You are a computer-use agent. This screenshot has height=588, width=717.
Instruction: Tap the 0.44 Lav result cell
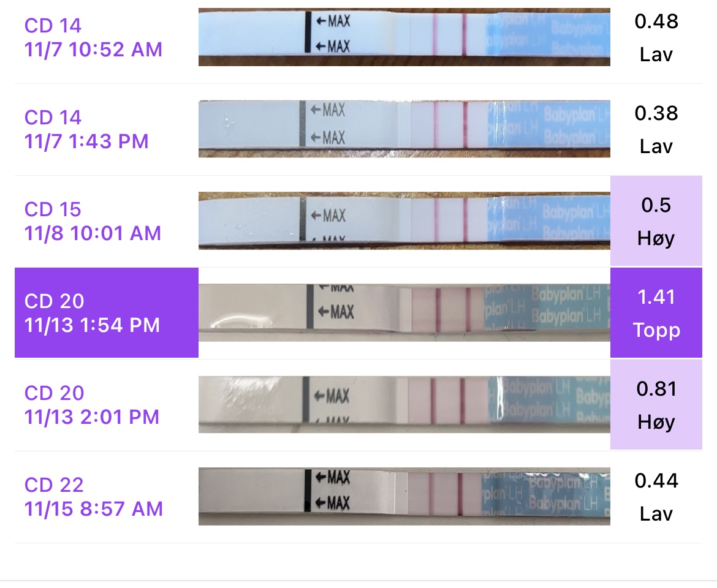point(656,497)
